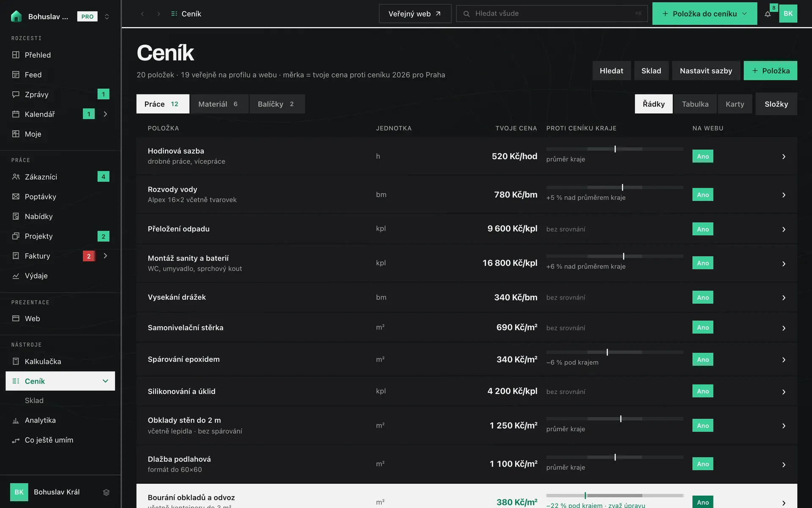This screenshot has width=812, height=508.
Task: Click the Hledat všude search field
Action: (x=551, y=14)
